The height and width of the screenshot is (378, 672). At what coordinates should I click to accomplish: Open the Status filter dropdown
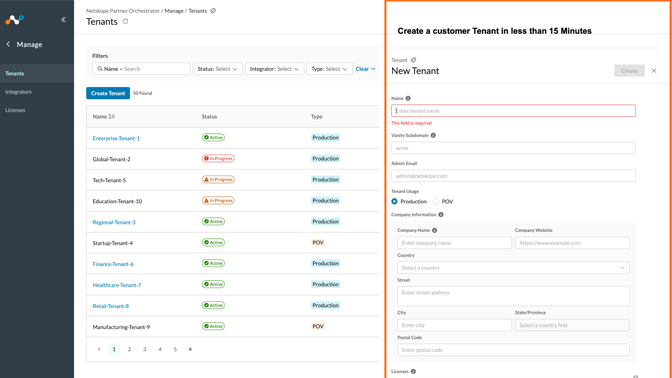pyautogui.click(x=218, y=69)
